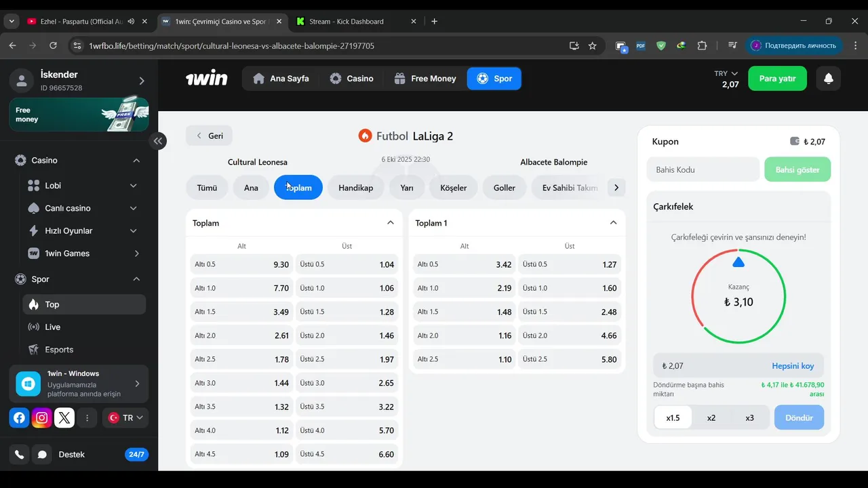Open Free Money top navigation item
The image size is (868, 488).
(x=425, y=79)
